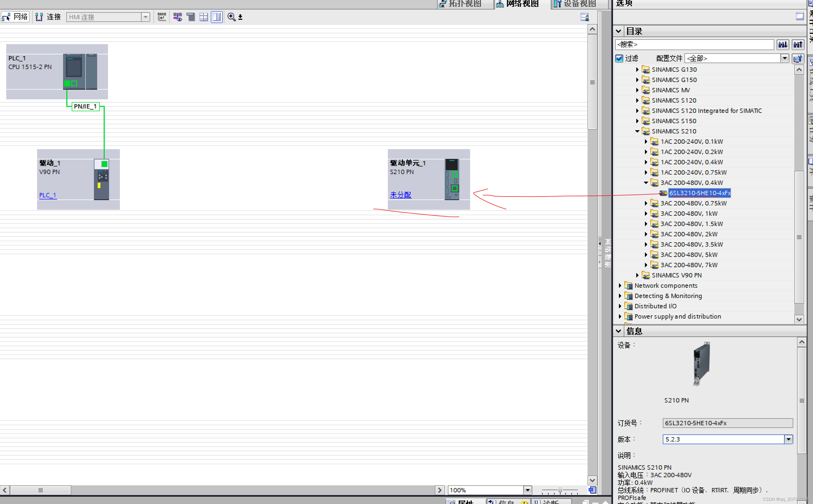Select 3AC 200-480V, 3.5kW folder
The image size is (813, 504).
[x=691, y=245]
